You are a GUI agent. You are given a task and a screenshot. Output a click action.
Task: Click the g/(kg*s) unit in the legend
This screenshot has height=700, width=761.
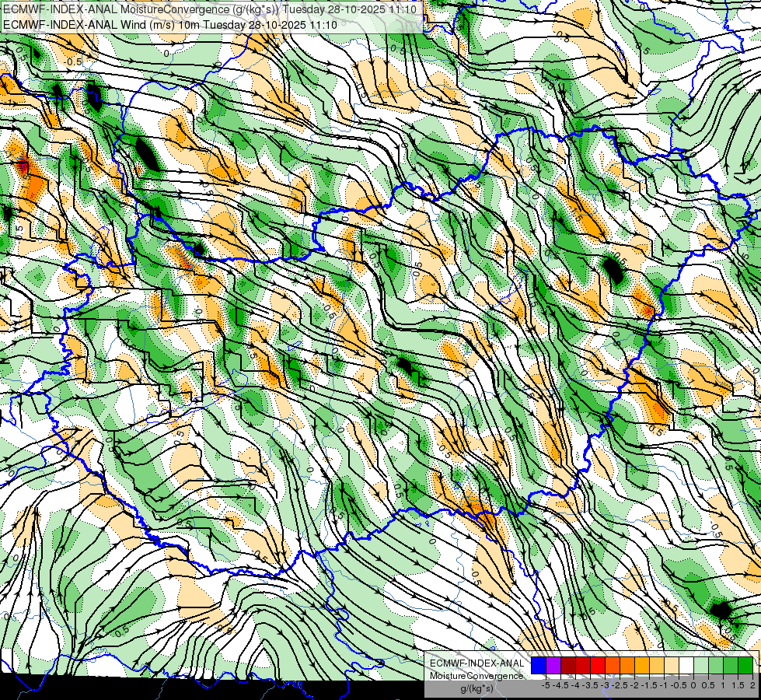click(476, 689)
